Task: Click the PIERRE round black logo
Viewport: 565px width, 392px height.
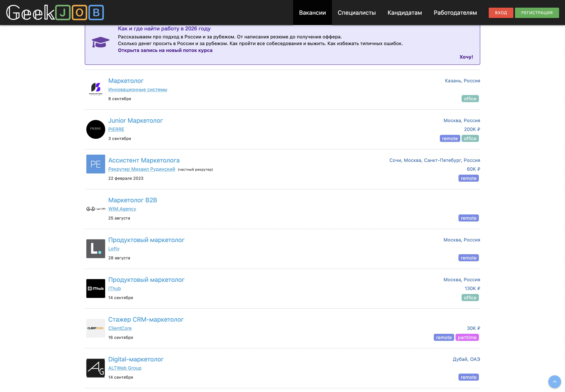Action: (x=96, y=129)
